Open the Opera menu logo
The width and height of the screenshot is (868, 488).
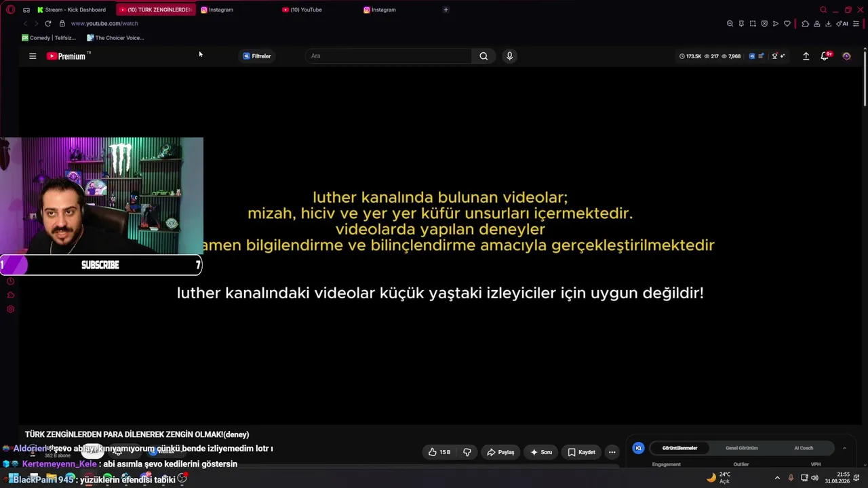(x=10, y=9)
